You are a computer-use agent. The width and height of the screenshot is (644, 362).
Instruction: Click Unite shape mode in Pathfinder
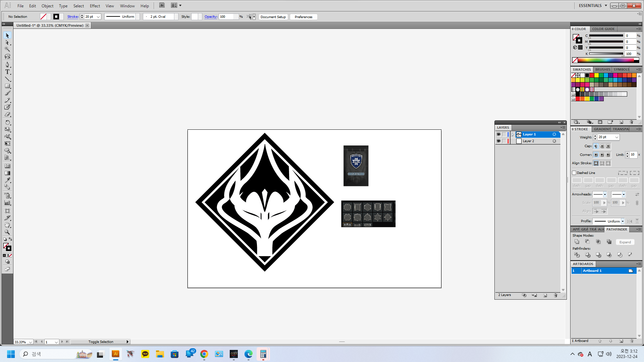577,242
